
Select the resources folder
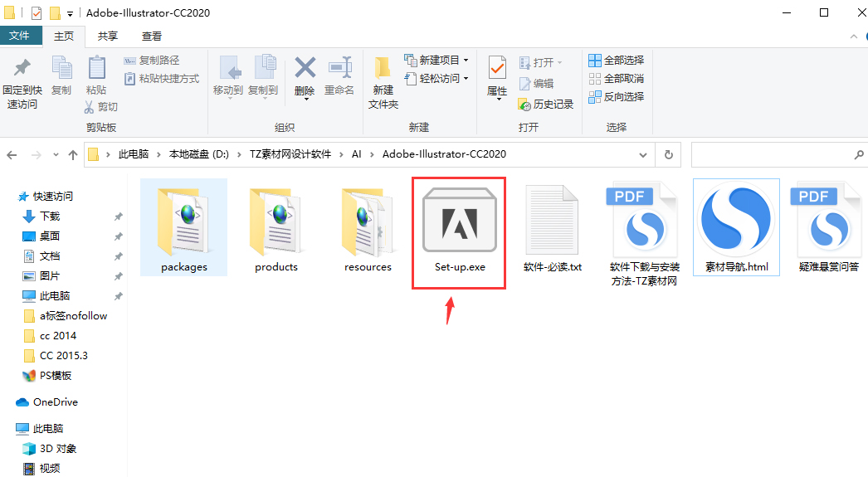pos(368,227)
